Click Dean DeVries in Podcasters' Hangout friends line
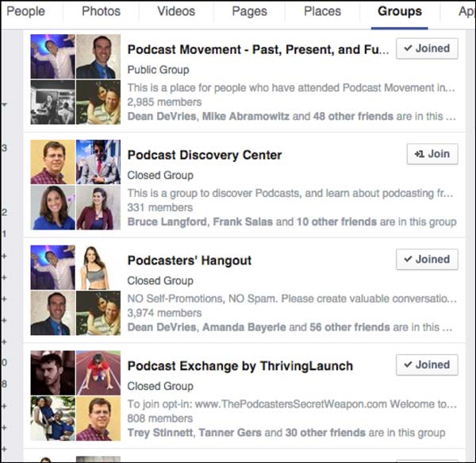Image resolution: width=476 pixels, height=463 pixels. [x=162, y=327]
